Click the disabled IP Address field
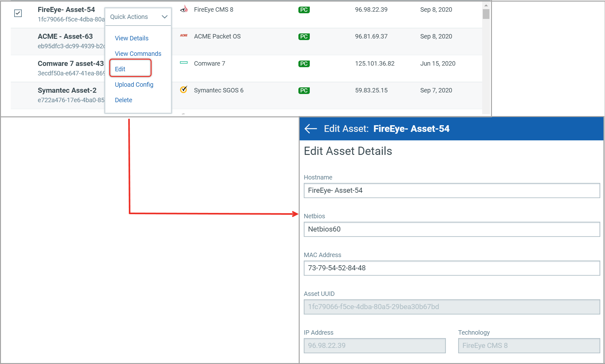 (374, 346)
